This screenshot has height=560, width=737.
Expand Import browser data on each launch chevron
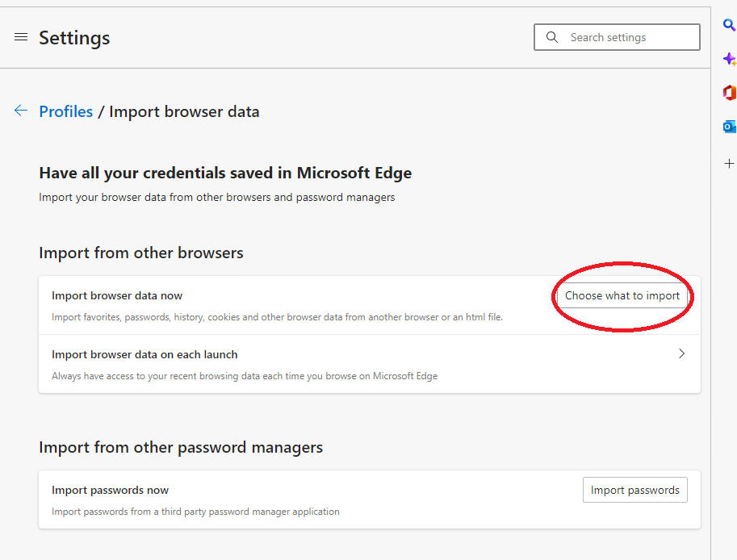[x=681, y=353]
